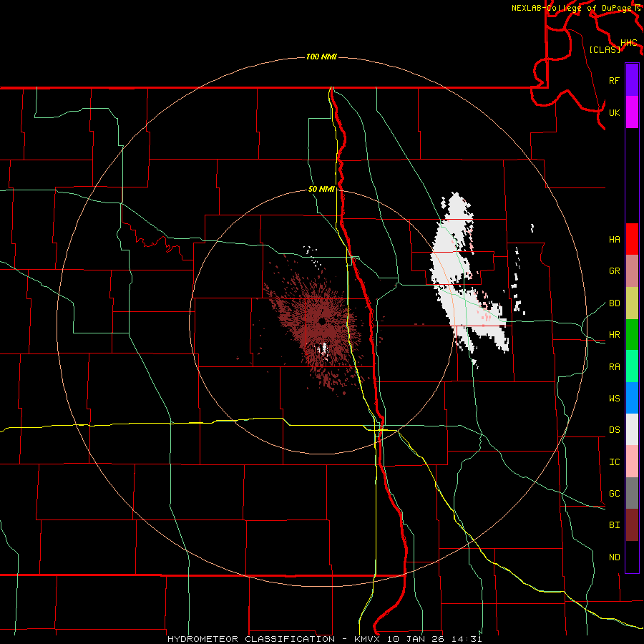Click the 50 NMI range ring label
The image size is (644, 644).
click(321, 190)
